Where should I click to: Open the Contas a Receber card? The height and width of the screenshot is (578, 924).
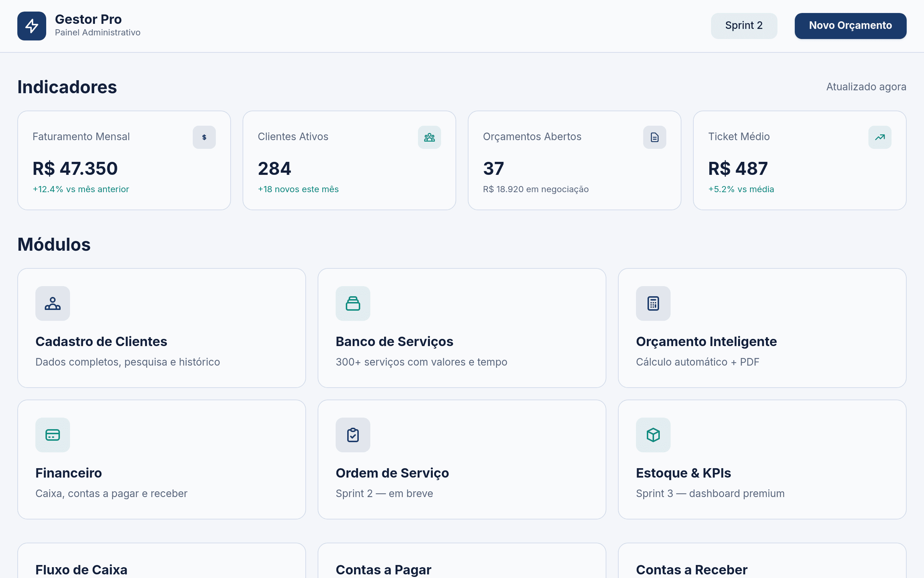point(762,560)
